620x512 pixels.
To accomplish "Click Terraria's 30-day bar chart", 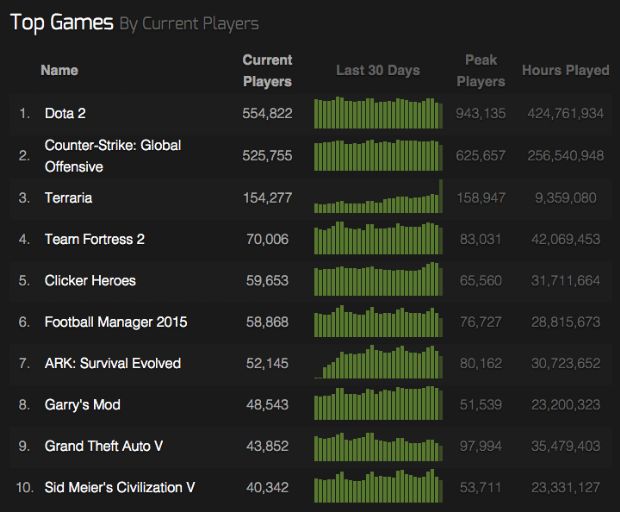I will click(x=378, y=196).
